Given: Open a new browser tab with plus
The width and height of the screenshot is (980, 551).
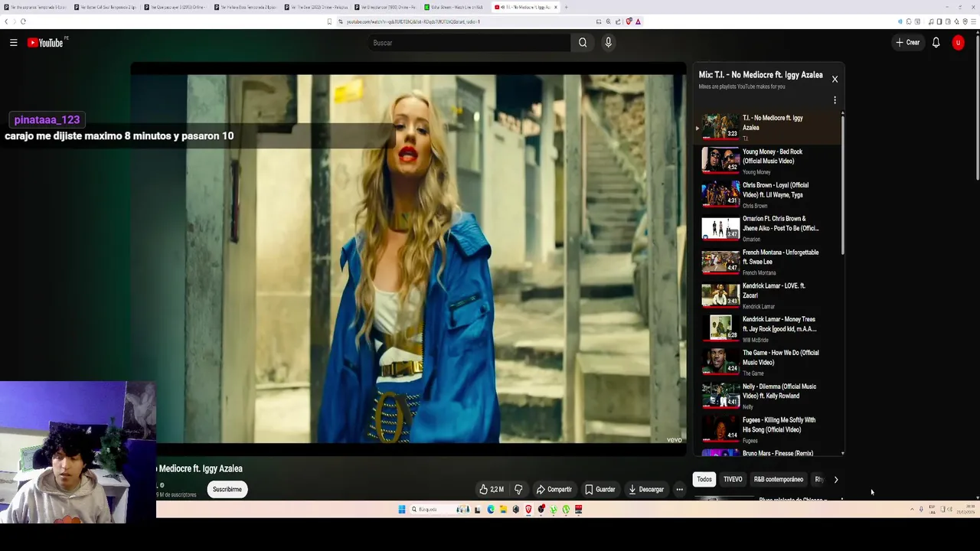Looking at the screenshot, I should (566, 7).
